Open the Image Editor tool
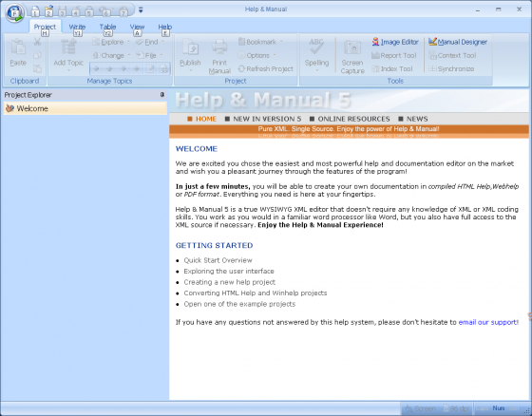This screenshot has width=532, height=416. [x=395, y=42]
